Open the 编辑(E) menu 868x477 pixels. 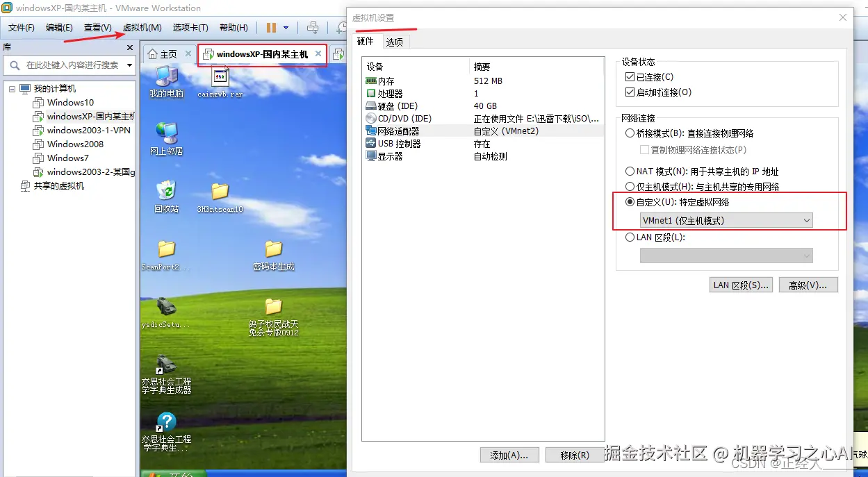pyautogui.click(x=59, y=28)
